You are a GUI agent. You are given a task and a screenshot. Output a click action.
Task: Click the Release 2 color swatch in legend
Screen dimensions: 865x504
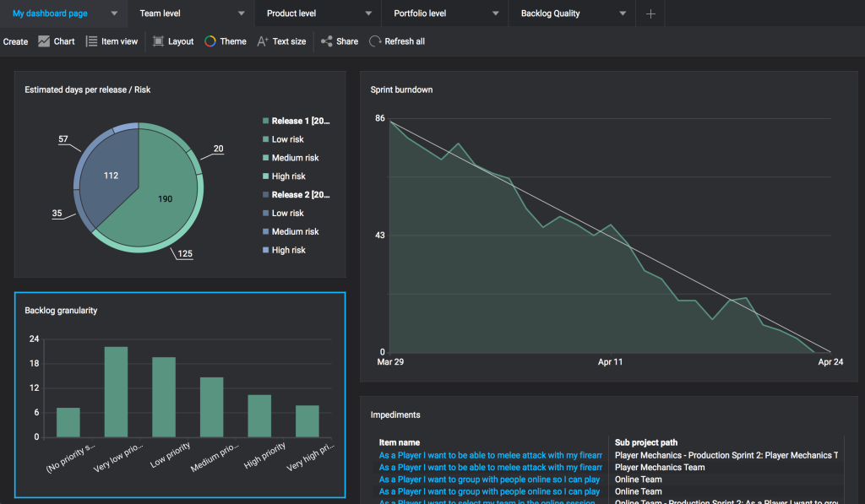tap(265, 195)
